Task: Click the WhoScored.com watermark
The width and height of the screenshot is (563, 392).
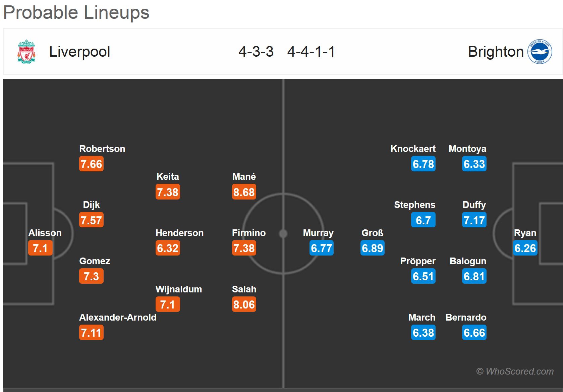Action: click(x=515, y=371)
